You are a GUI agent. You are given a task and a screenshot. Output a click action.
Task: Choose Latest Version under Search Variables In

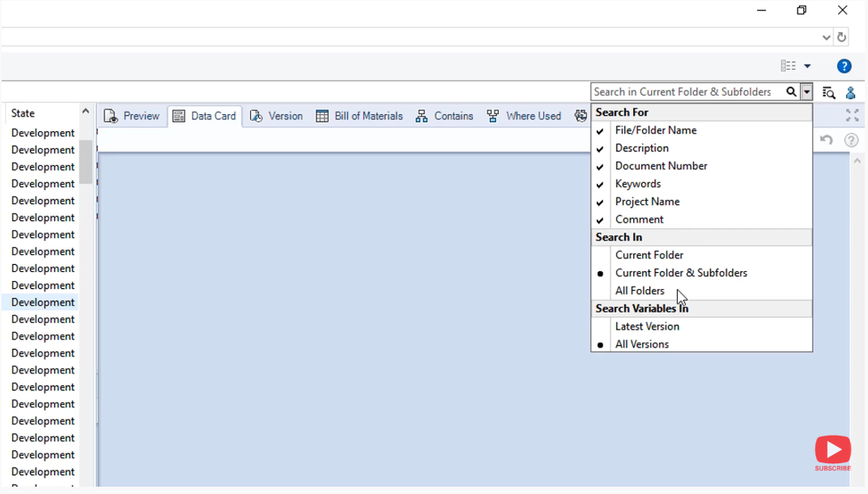click(x=647, y=326)
